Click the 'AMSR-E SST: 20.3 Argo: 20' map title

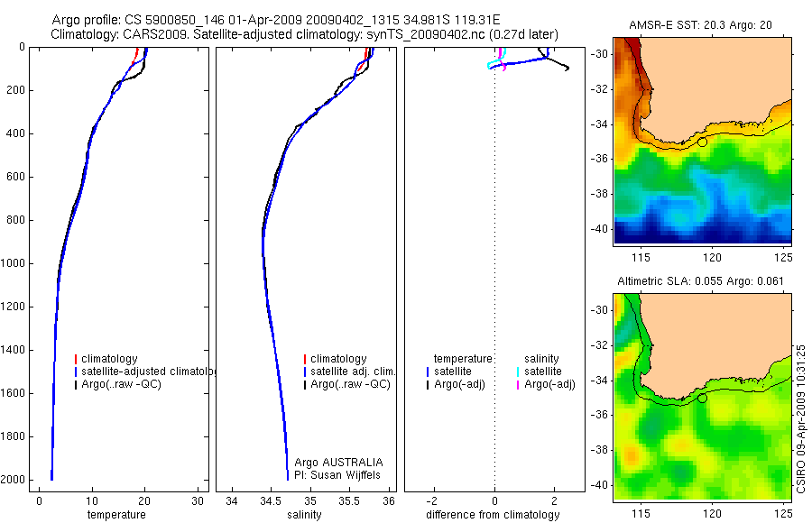[x=700, y=25]
